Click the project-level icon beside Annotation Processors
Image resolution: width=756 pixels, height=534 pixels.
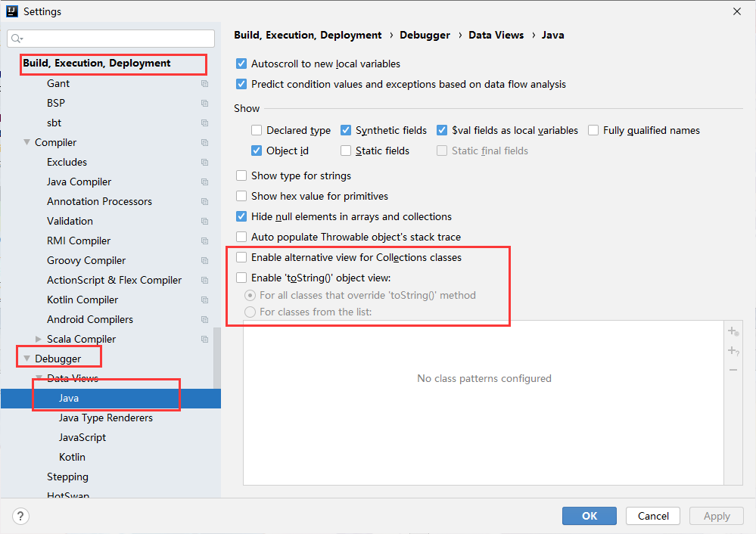pos(204,201)
